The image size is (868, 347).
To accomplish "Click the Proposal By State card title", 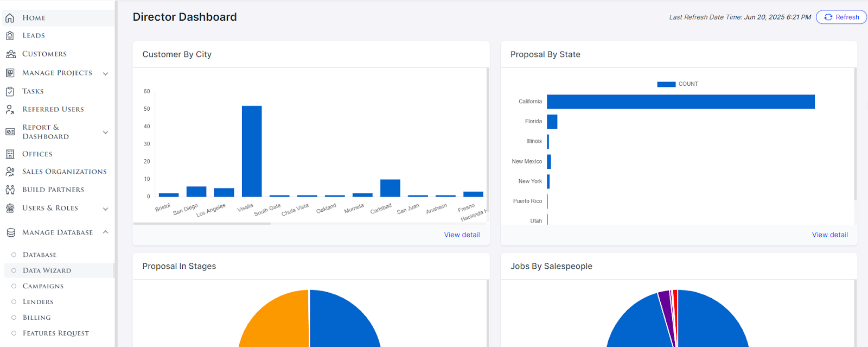I will (545, 54).
